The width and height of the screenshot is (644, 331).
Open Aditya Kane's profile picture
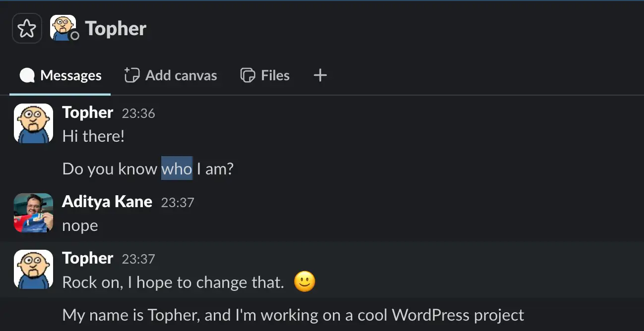pos(33,213)
